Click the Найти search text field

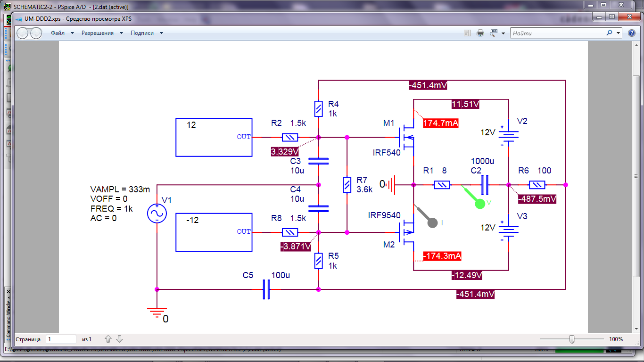point(556,33)
